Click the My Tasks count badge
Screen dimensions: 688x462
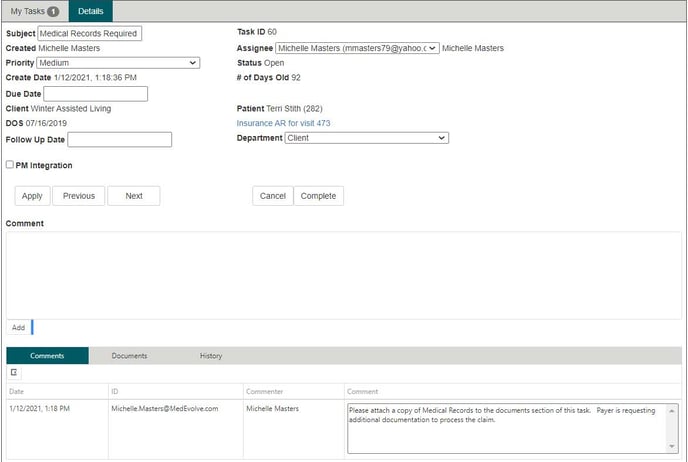coord(52,11)
